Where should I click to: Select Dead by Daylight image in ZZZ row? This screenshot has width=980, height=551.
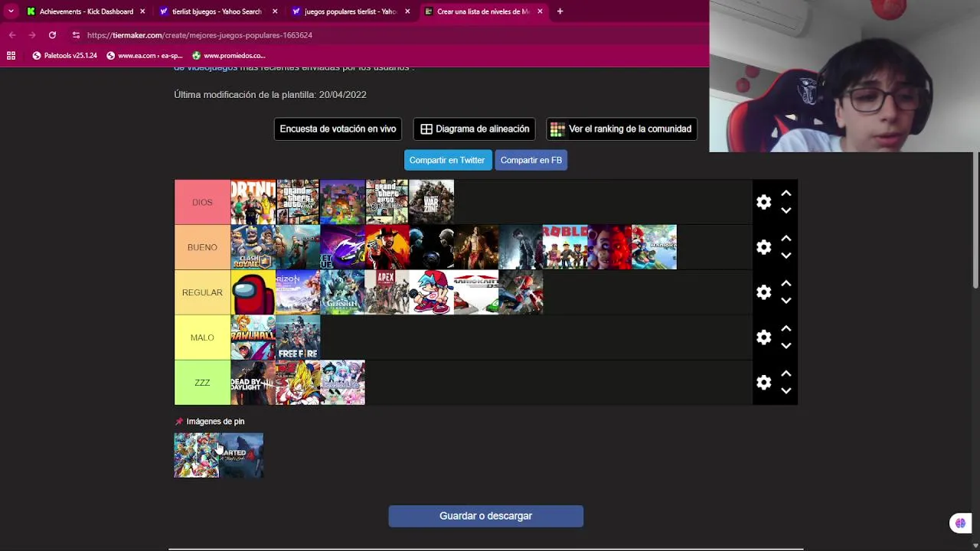(253, 383)
